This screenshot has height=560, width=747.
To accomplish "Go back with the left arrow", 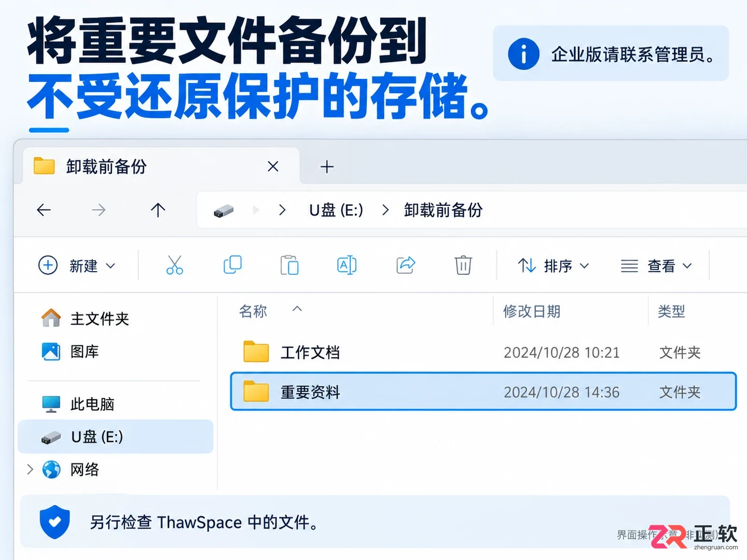I will click(x=44, y=210).
